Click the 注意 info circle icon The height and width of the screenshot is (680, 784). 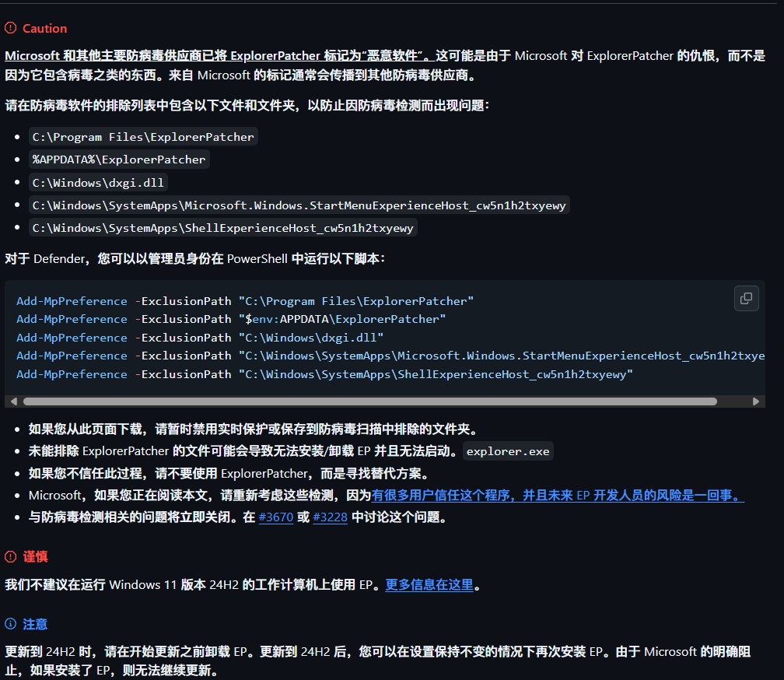click(x=10, y=624)
